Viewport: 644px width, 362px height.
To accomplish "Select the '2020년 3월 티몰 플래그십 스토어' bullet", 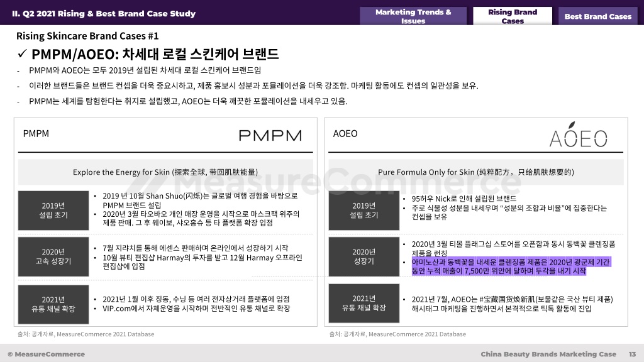I will [x=513, y=248].
